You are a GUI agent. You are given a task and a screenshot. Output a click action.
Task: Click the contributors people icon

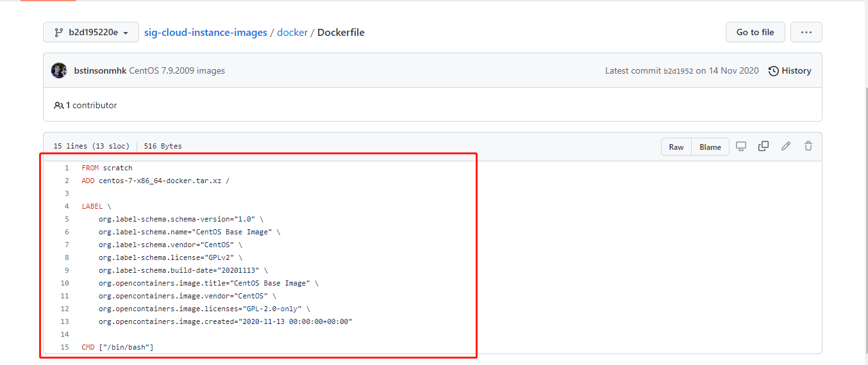(x=58, y=105)
